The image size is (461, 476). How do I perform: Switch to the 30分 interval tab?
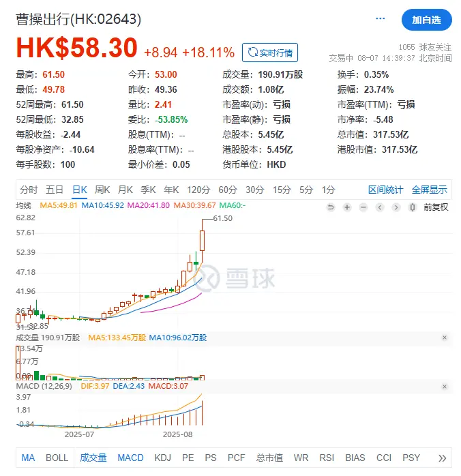click(x=255, y=190)
